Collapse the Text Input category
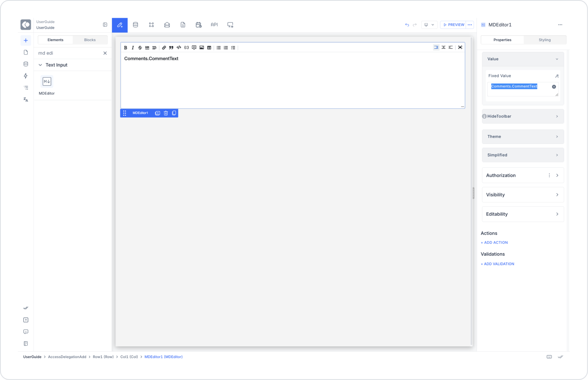588x380 pixels. [40, 65]
